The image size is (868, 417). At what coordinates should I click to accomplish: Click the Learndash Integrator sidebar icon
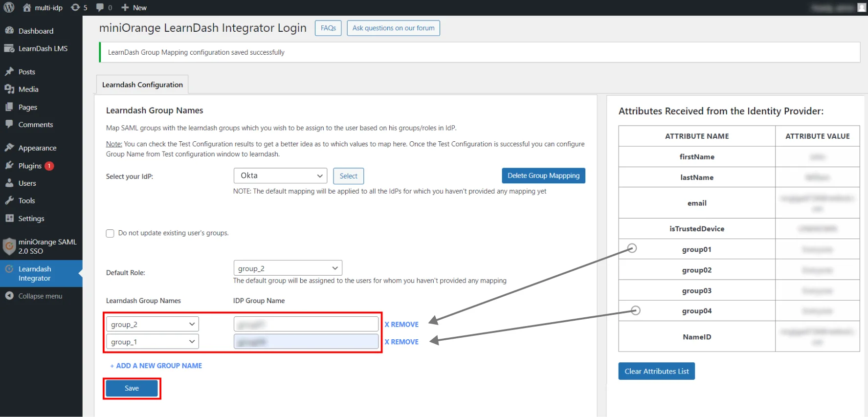click(x=9, y=269)
